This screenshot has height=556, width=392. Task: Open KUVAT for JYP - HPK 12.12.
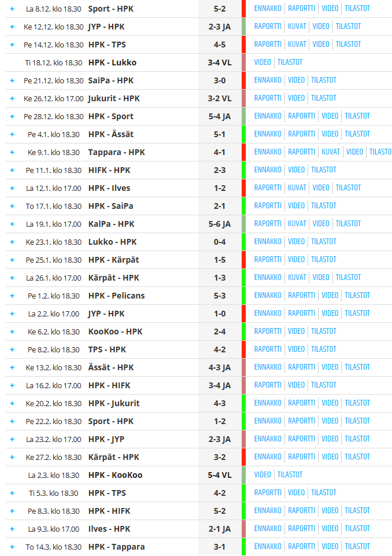(297, 27)
